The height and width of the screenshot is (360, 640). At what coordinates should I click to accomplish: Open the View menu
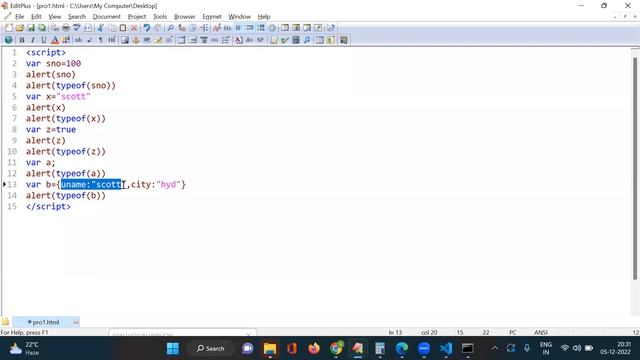point(55,17)
